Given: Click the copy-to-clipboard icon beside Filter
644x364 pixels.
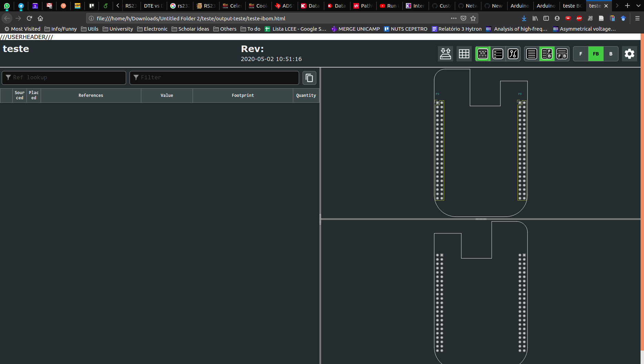Looking at the screenshot, I should tap(309, 78).
